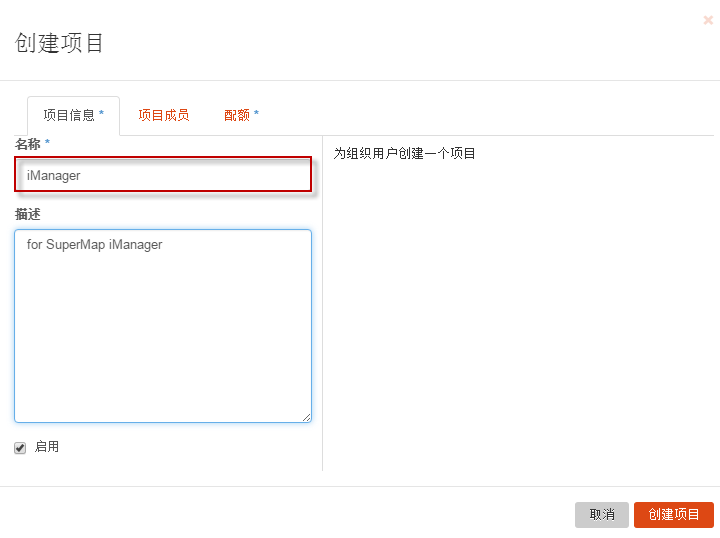The height and width of the screenshot is (538, 720).
Task: Click the asterisk on the 项目信息 tab
Action: tap(101, 114)
